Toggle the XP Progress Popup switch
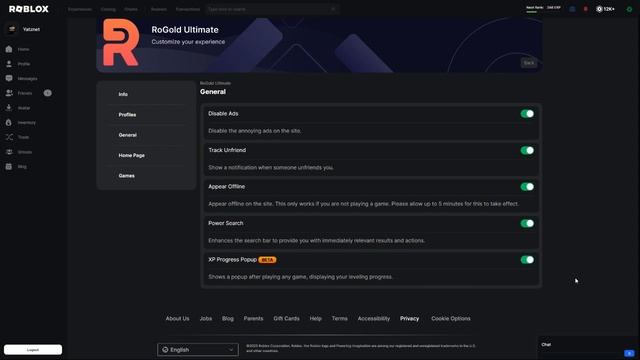Screen dimensions: 640x360 [x=527, y=260]
